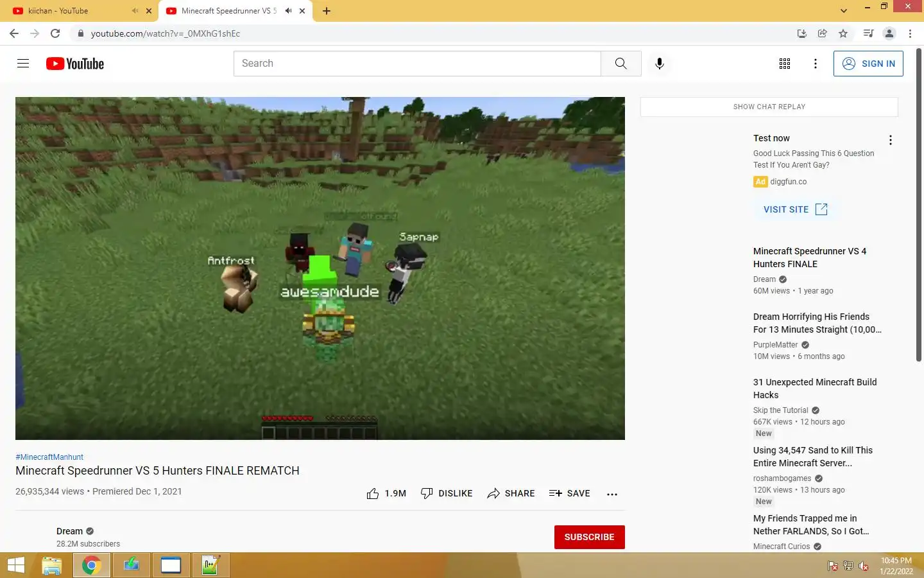This screenshot has width=924, height=578.
Task: Open Chrome three-dot menu
Action: 910,33
